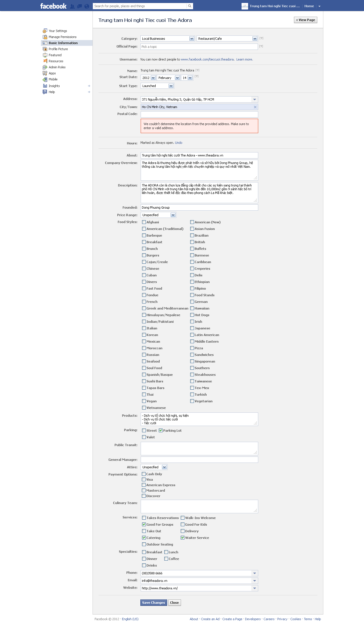Click the Insights chart icon in sidebar
Viewport: 364px width, 632px height.
pos(45,86)
